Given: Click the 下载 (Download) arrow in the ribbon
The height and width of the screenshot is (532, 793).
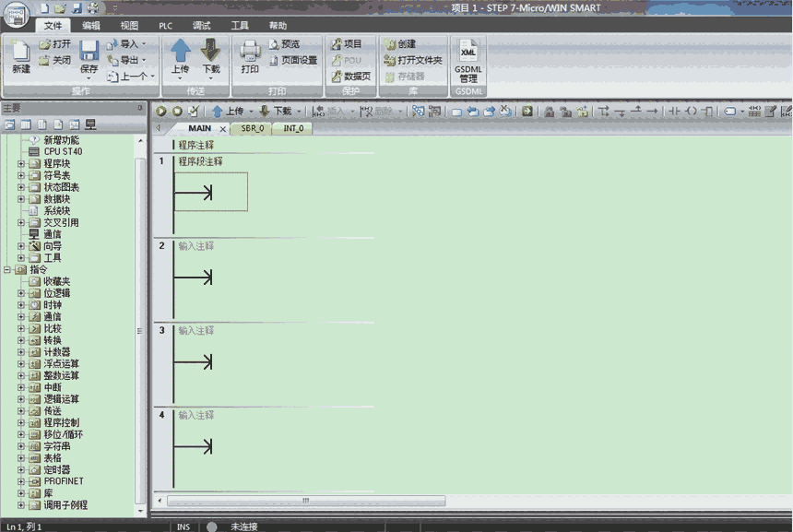Looking at the screenshot, I should [x=211, y=51].
